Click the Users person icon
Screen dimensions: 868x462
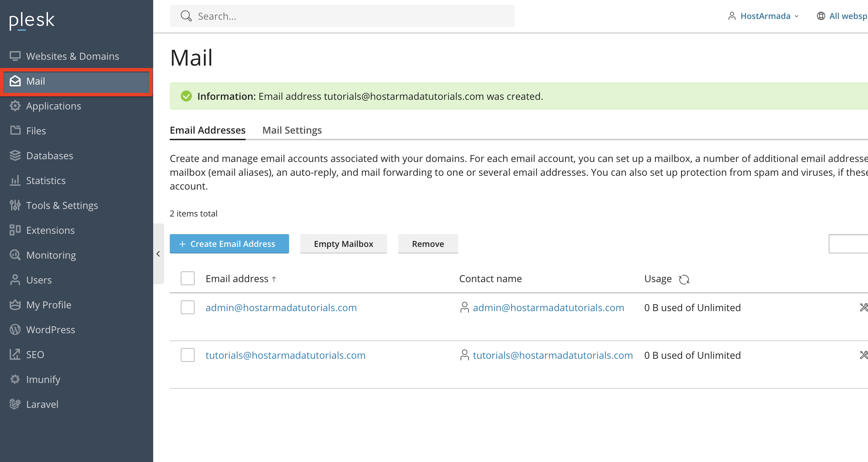15,280
